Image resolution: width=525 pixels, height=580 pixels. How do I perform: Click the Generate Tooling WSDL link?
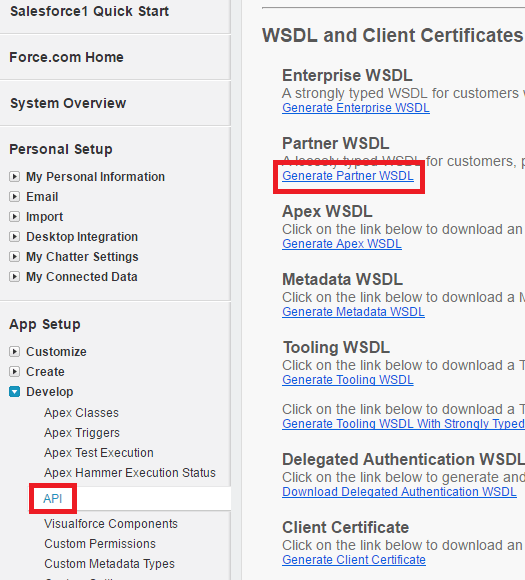pos(348,380)
